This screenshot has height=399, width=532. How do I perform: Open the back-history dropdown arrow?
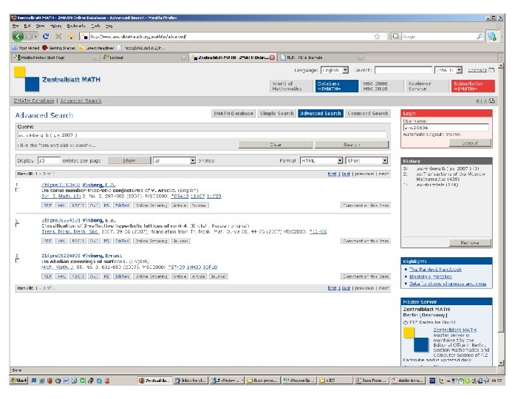click(35, 37)
